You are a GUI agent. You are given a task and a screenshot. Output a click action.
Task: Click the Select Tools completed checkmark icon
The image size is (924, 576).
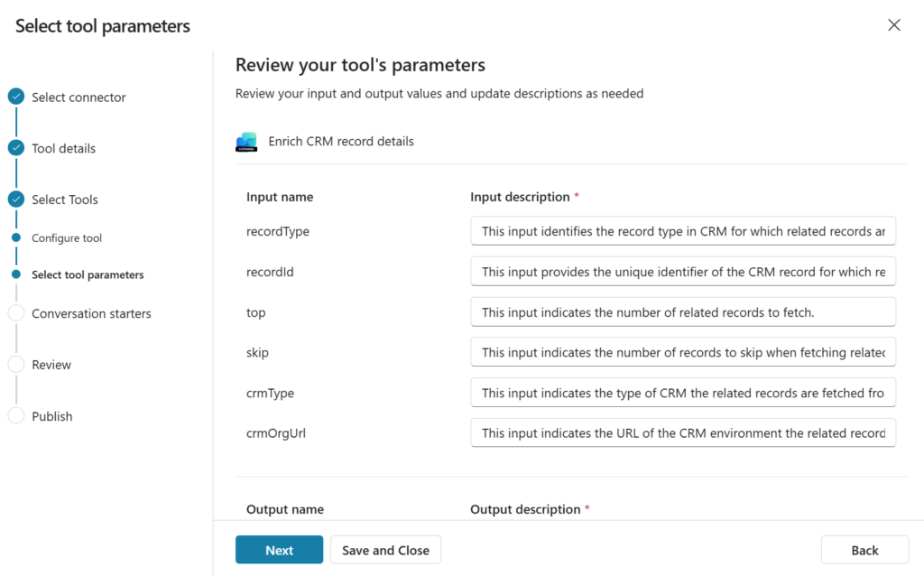[x=16, y=200]
